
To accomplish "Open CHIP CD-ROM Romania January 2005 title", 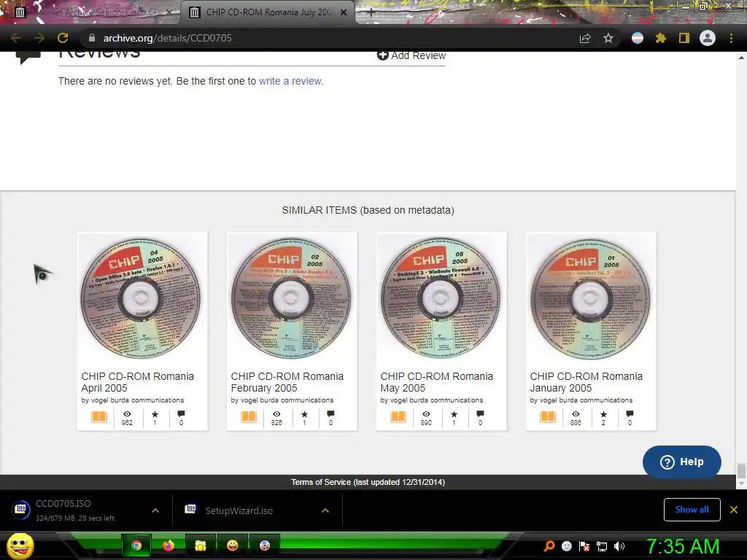I will pyautogui.click(x=587, y=382).
